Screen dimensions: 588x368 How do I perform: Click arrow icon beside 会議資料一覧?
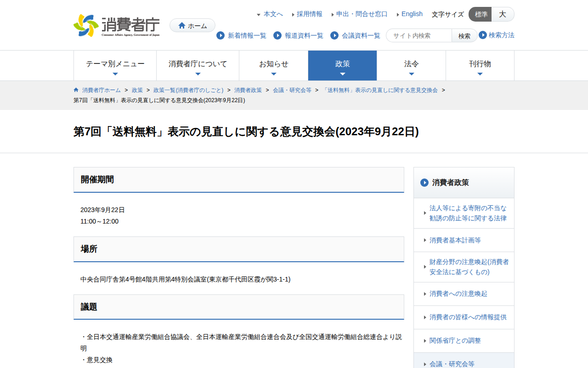click(334, 35)
